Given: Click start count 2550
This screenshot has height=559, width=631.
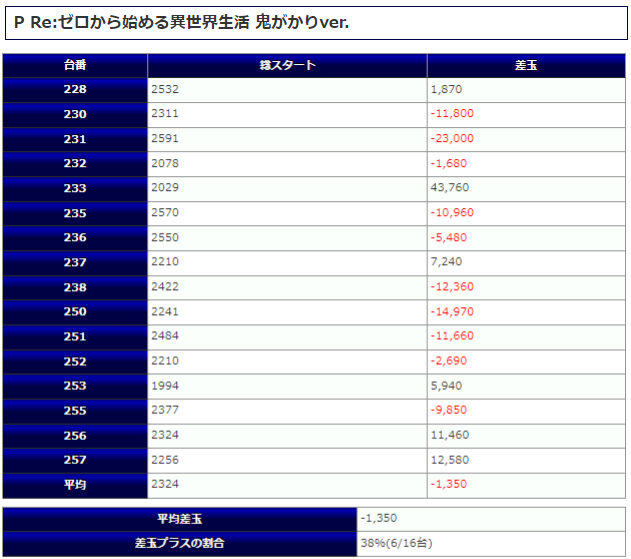Looking at the screenshot, I should (x=165, y=237).
